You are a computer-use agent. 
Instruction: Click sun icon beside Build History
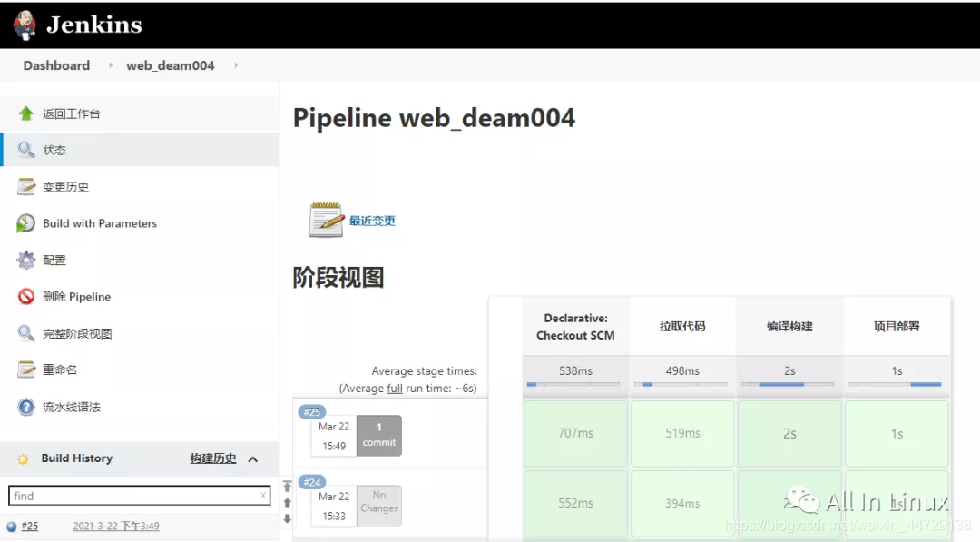tap(23, 458)
